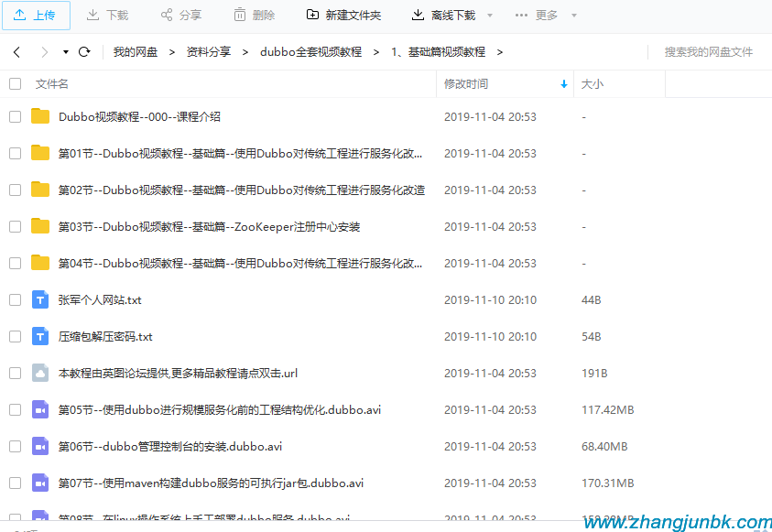Click video icon of 第06节 dubbo管理控制台的安装
772x532 pixels.
[40, 446]
